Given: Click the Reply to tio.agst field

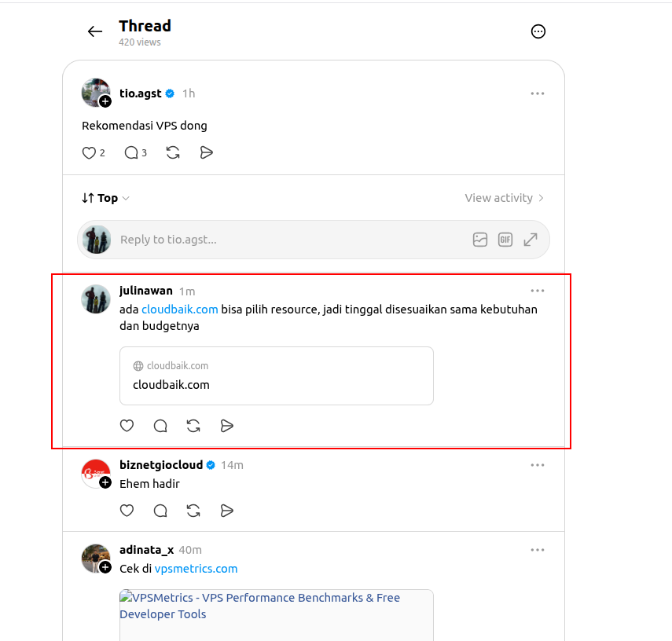Looking at the screenshot, I should [292, 240].
